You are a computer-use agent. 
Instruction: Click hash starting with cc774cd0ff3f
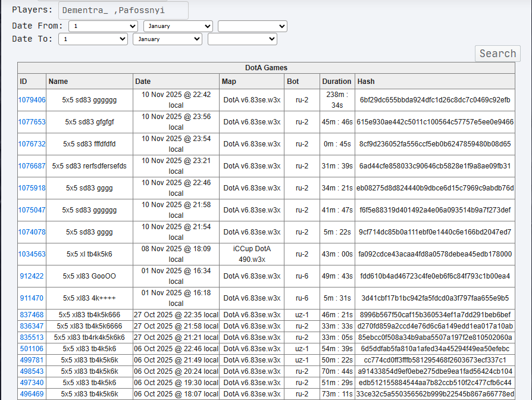(x=435, y=360)
